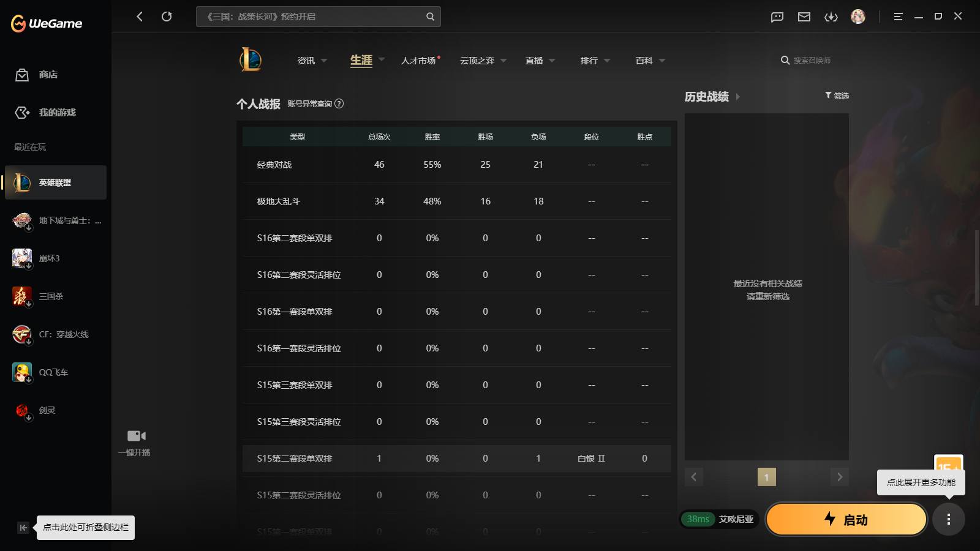Click the League of Legends logo

pyautogui.click(x=251, y=60)
